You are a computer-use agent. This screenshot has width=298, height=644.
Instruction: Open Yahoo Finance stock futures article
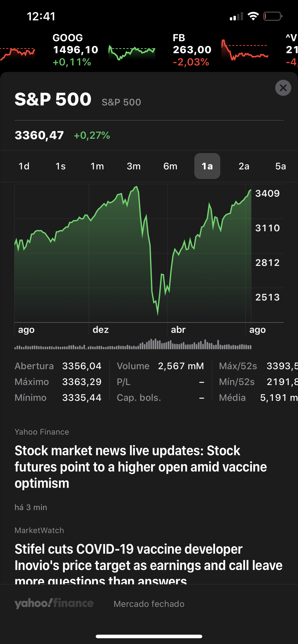(x=140, y=466)
